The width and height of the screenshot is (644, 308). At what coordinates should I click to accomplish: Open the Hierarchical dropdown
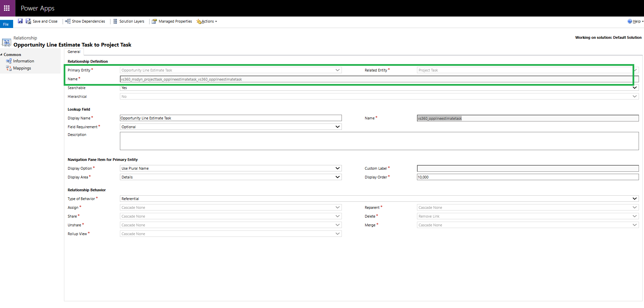tap(379, 96)
